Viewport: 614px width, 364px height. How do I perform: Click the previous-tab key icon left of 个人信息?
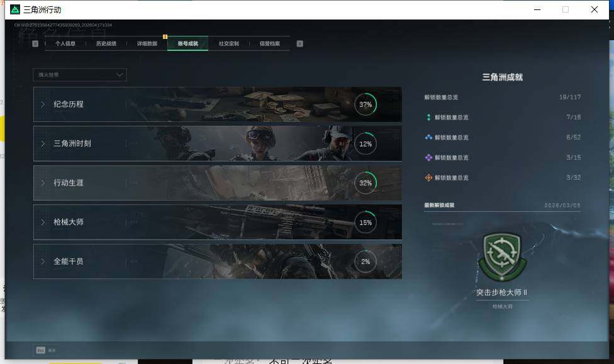tap(35, 44)
